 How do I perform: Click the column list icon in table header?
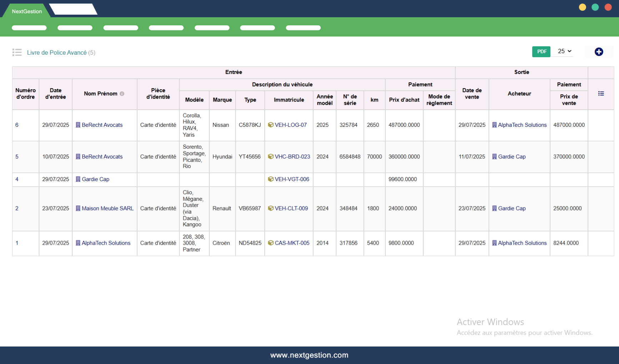tap(601, 94)
